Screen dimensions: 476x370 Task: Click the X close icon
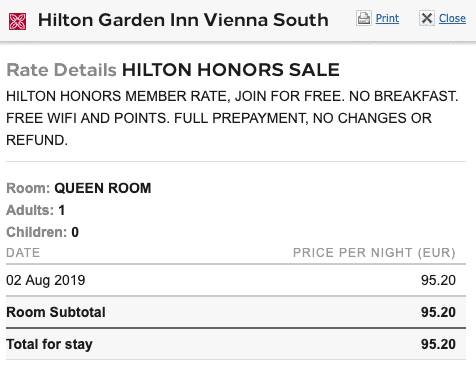427,18
